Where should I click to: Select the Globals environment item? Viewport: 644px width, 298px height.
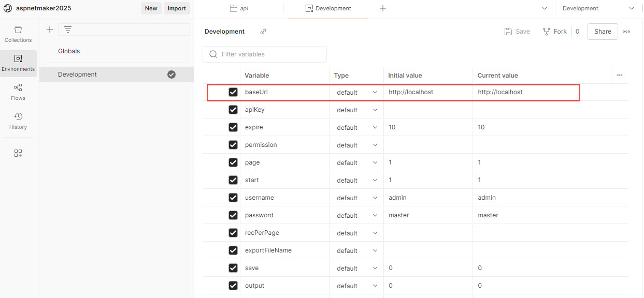(x=69, y=51)
